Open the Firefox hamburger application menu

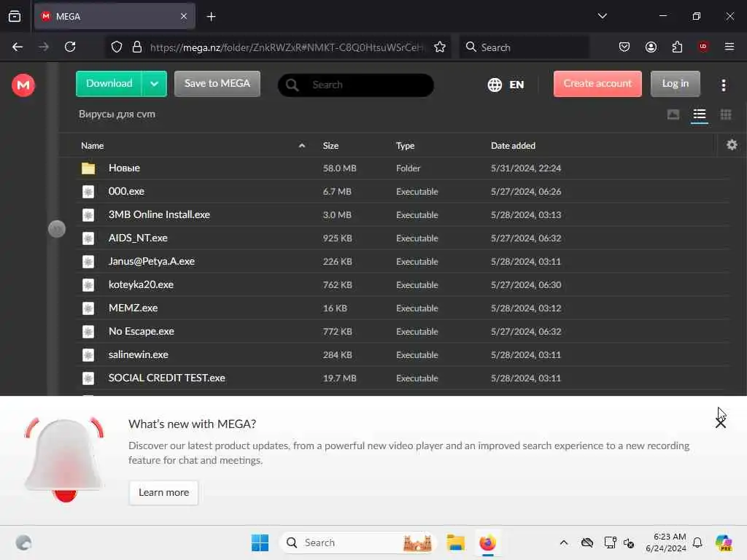[x=729, y=47]
